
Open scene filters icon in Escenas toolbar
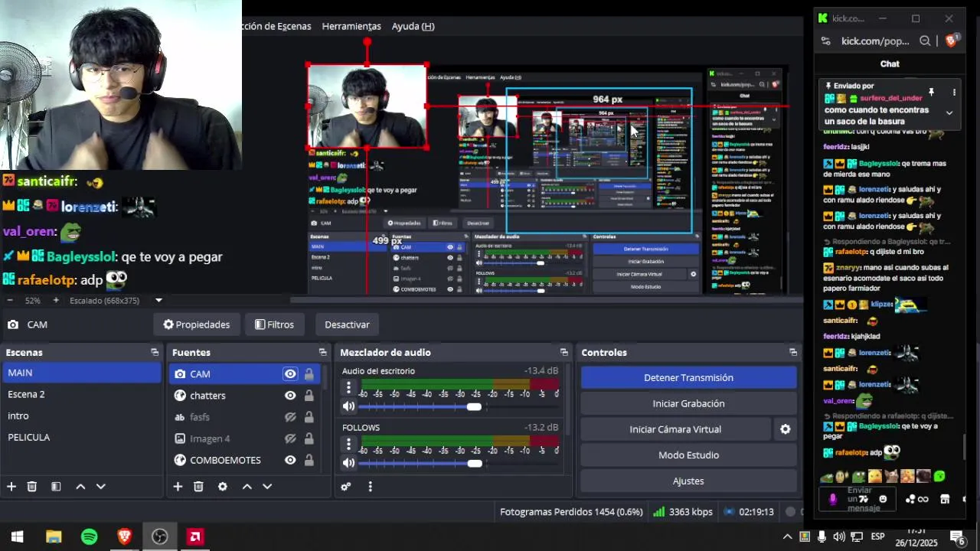tap(56, 487)
